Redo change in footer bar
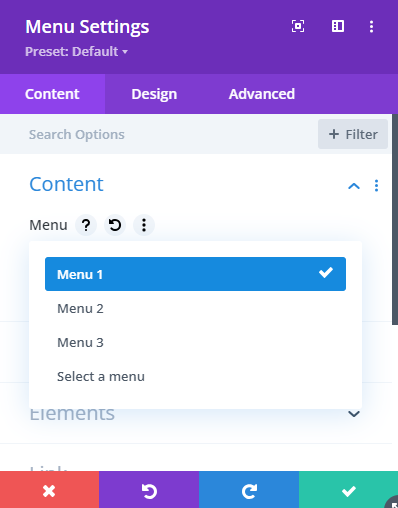 [249, 490]
